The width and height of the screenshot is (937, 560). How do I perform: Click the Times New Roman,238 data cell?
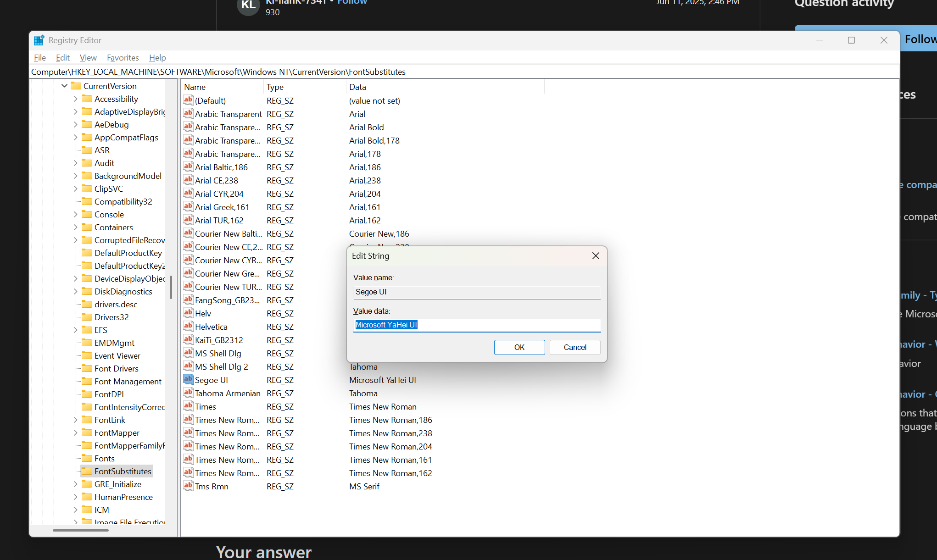coord(390,433)
